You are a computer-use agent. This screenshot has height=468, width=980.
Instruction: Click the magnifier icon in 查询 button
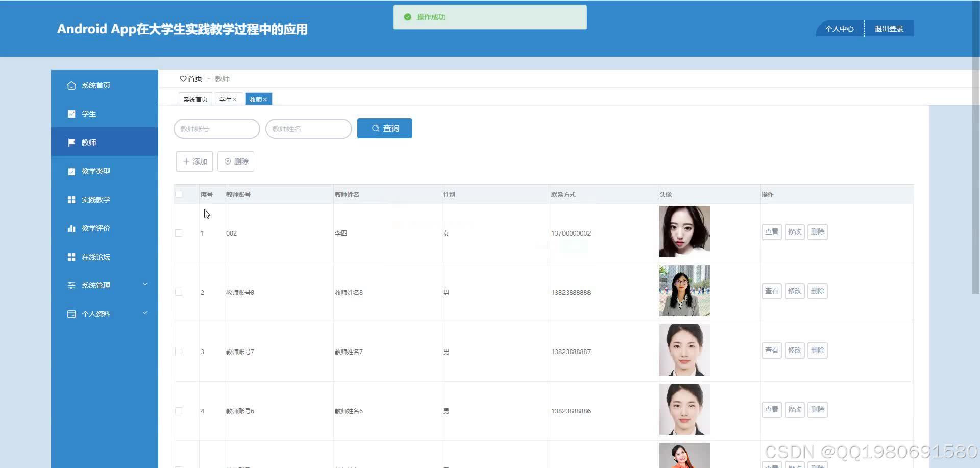375,128
